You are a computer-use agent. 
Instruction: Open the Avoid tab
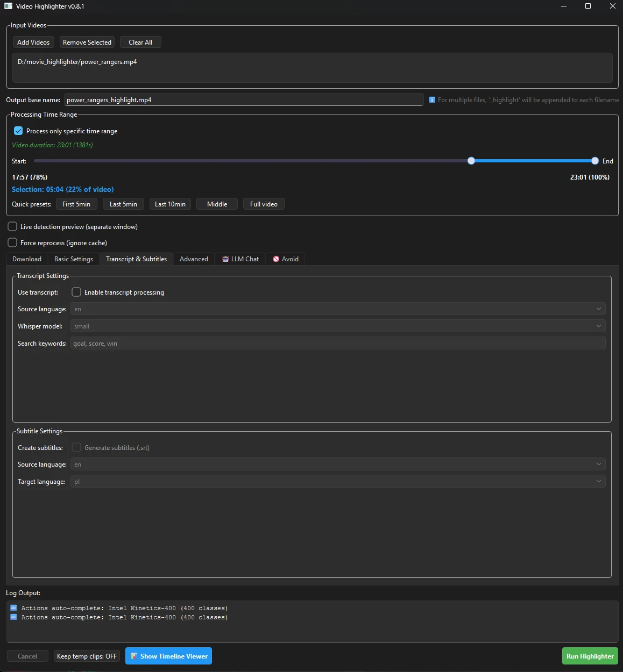[x=285, y=259]
